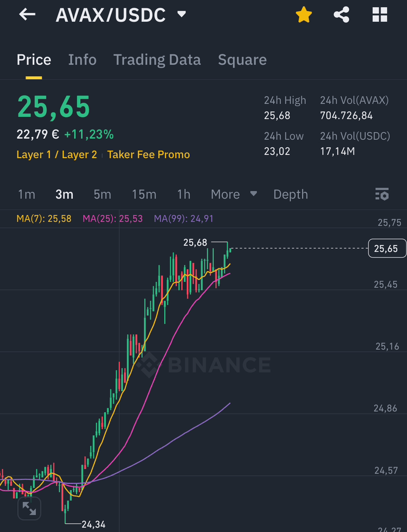Tap the 24,34 low marker on chart
The height and width of the screenshot is (532, 407).
(93, 525)
